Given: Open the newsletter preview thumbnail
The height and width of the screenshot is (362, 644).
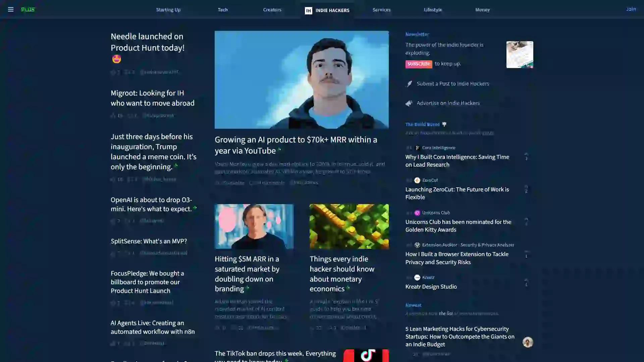Looking at the screenshot, I should (520, 55).
